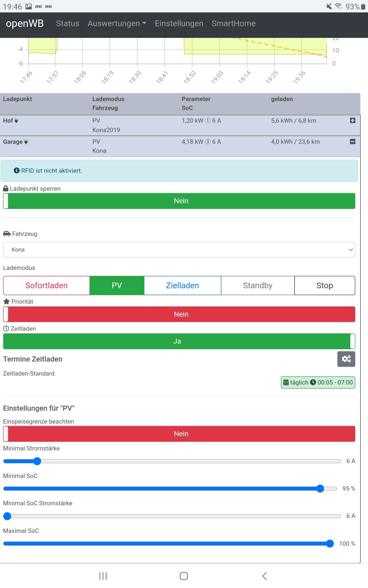Click the car icon beside Fahrzeug
Screen dimensions: 368x588
coord(7,234)
